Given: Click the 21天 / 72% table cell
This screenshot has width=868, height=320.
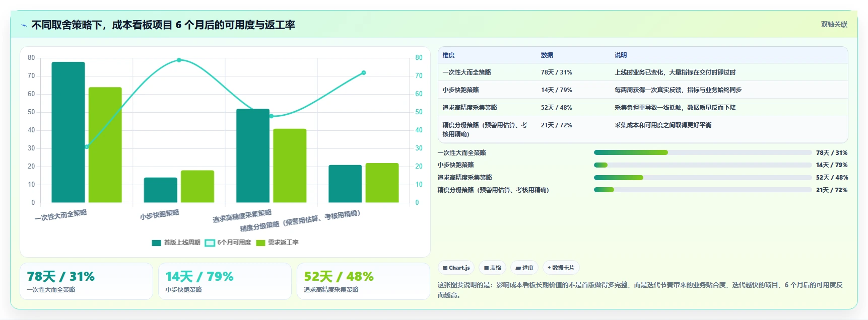Looking at the screenshot, I should point(556,125).
